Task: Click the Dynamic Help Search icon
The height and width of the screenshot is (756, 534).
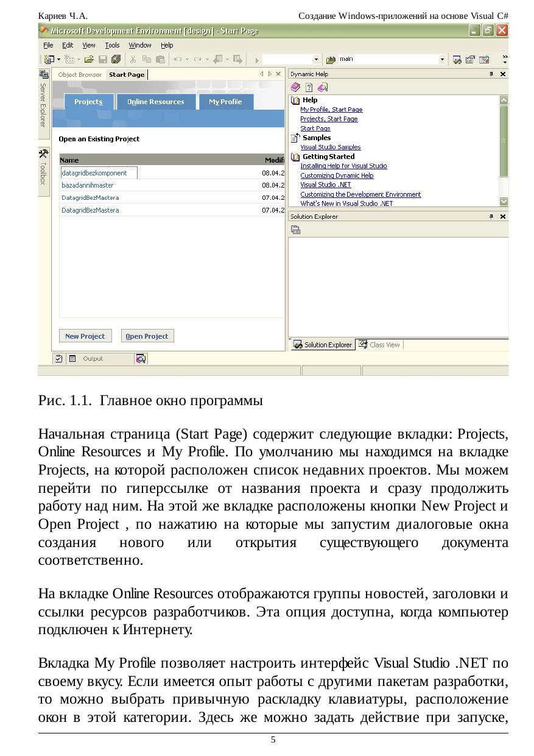Action: tap(323, 87)
